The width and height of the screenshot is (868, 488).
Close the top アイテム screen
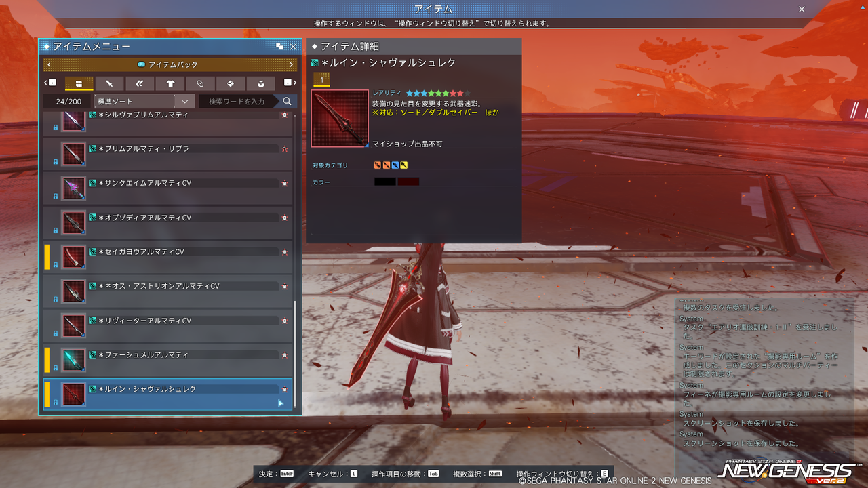point(802,9)
